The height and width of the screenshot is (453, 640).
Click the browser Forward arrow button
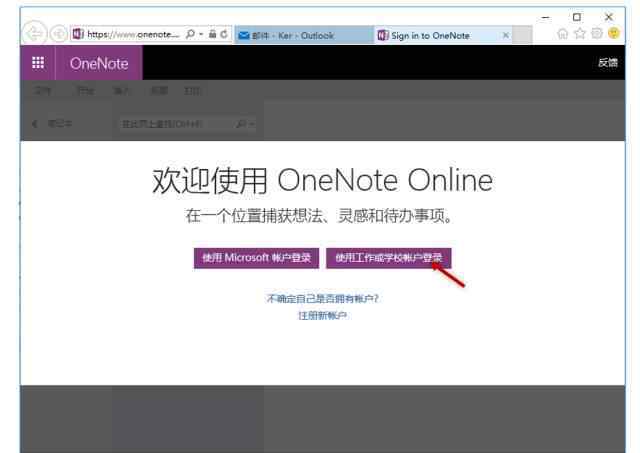tap(59, 34)
